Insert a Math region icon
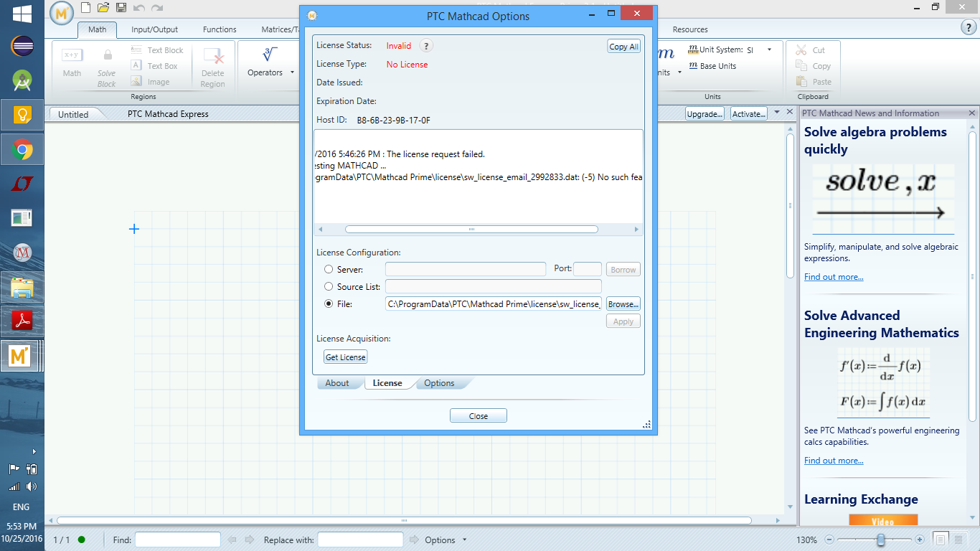The height and width of the screenshot is (551, 980). click(x=72, y=55)
